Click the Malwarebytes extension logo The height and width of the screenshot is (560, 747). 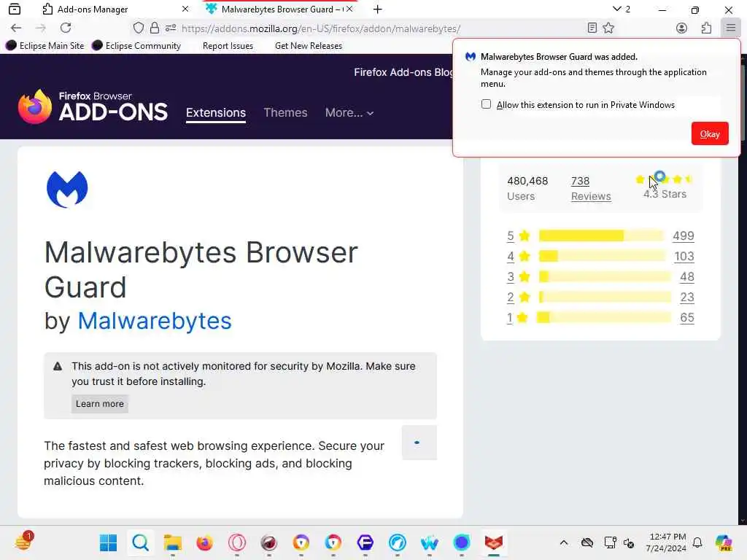(67, 189)
